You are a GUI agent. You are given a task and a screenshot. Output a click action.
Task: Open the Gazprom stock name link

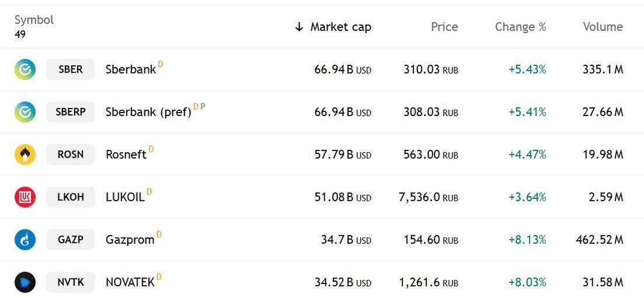tap(130, 240)
